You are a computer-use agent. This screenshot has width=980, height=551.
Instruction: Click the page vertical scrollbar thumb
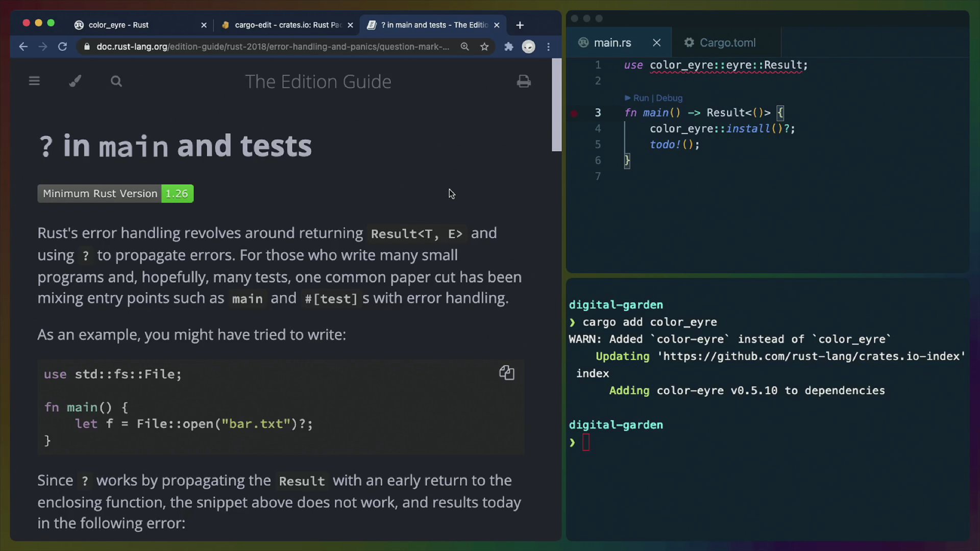pyautogui.click(x=556, y=105)
